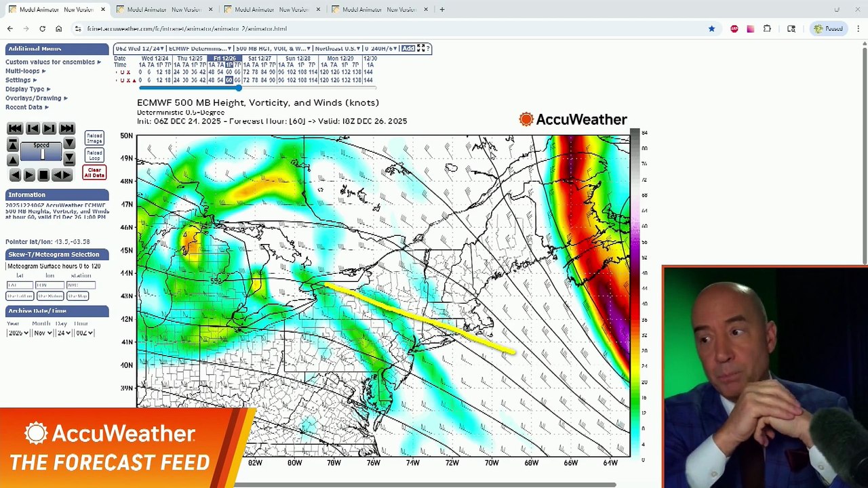Click the Paused profile button
Viewport: 868px width, 488px height.
[829, 28]
